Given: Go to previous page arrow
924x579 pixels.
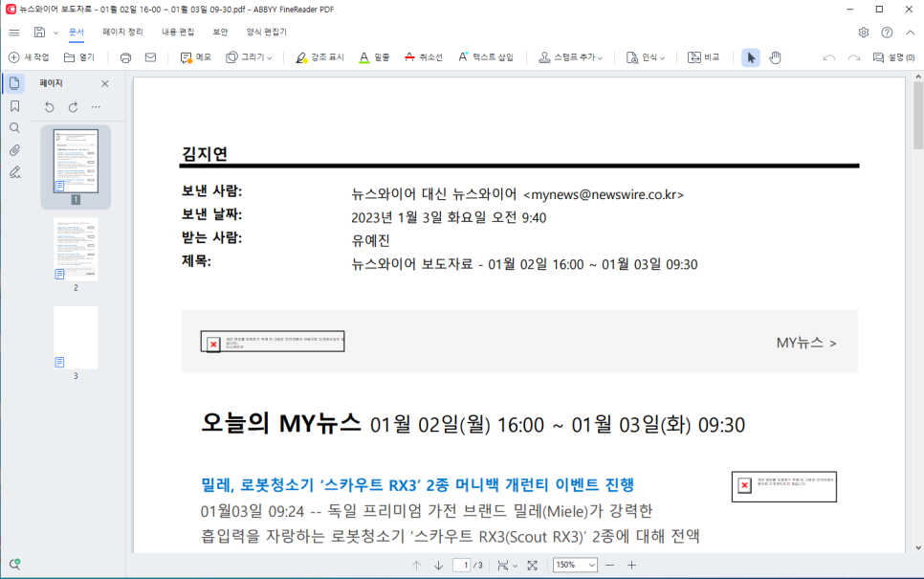Looking at the screenshot, I should (x=417, y=565).
